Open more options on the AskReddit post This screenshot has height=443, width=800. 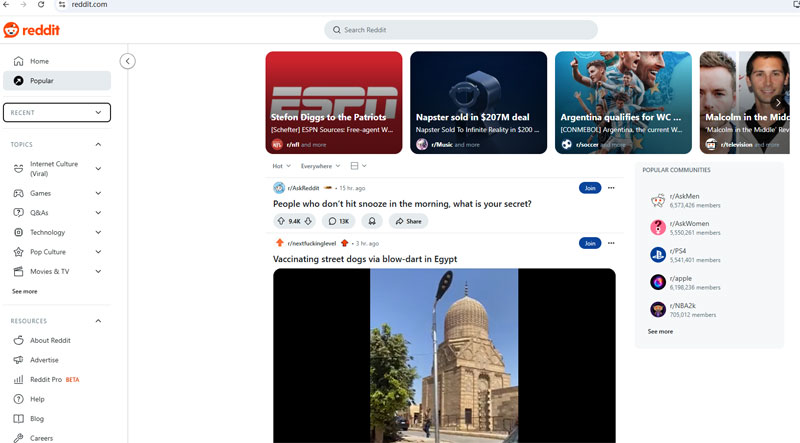point(611,188)
